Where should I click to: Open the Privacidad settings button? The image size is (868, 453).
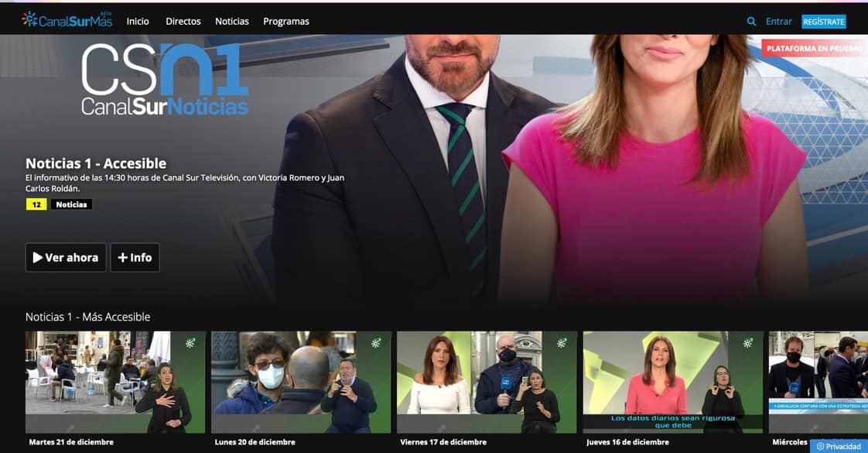click(x=839, y=446)
